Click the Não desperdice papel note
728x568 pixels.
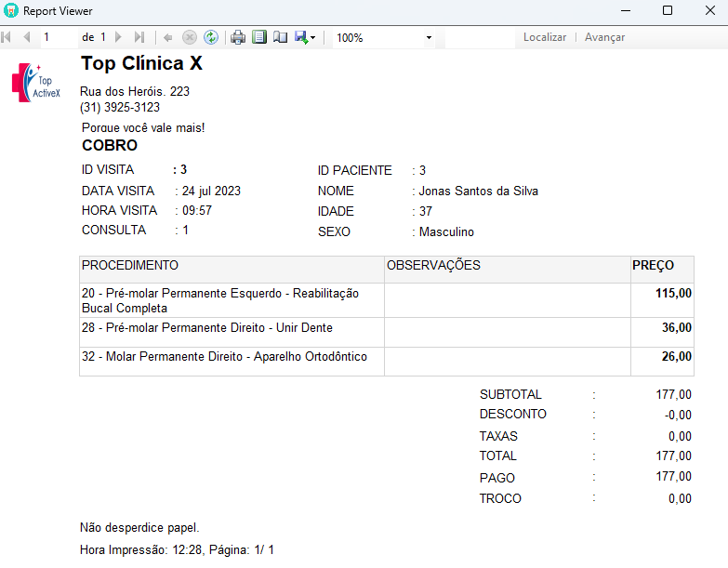[x=139, y=527]
